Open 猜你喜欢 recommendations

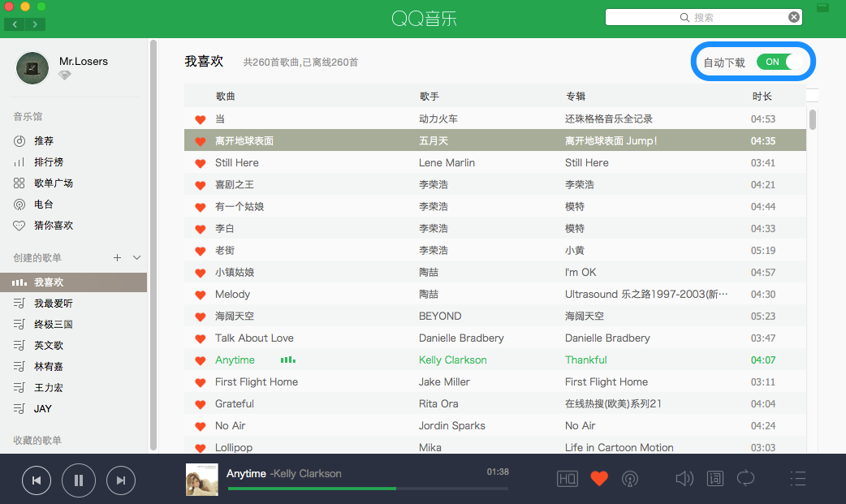point(54,225)
